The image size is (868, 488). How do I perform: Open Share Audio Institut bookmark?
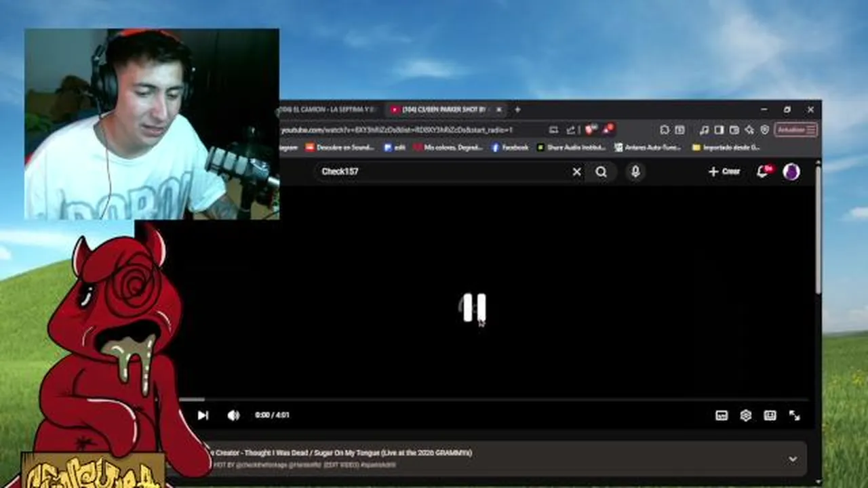(x=572, y=147)
